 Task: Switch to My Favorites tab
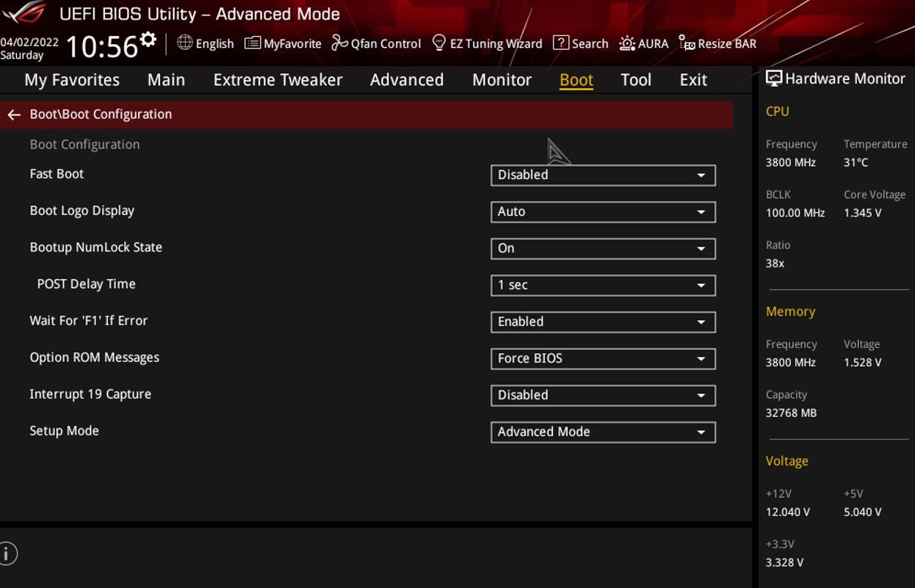click(x=72, y=80)
